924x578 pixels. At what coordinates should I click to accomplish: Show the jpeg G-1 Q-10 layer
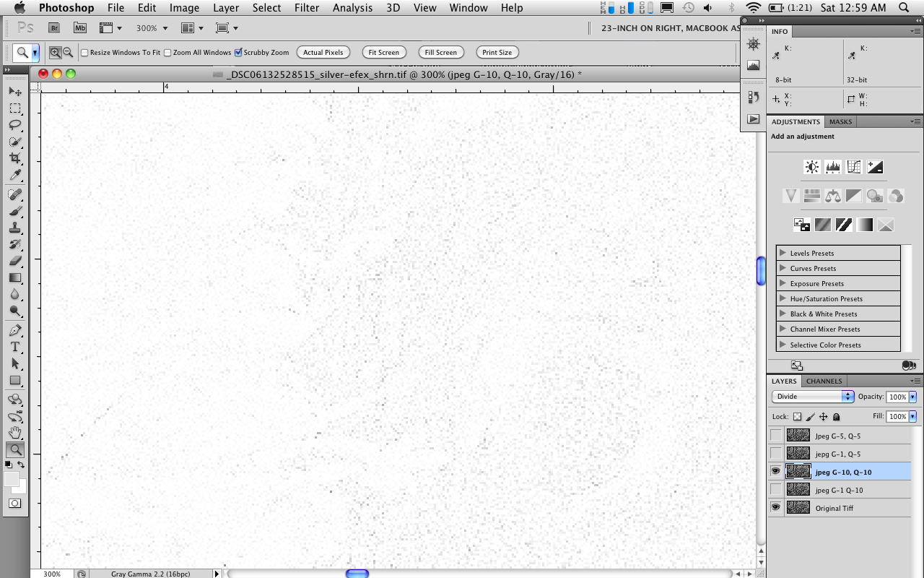click(x=776, y=489)
